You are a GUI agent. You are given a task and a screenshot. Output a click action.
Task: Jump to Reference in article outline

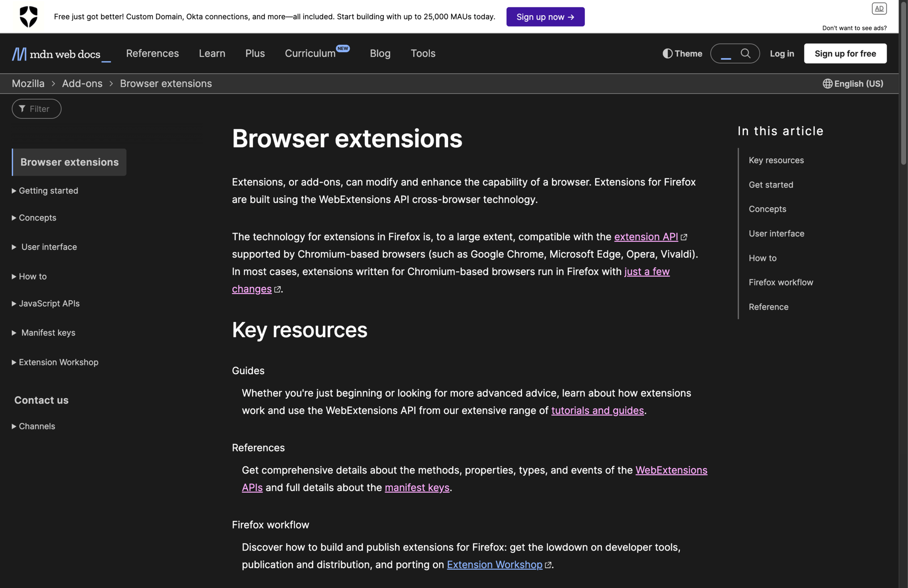(x=769, y=307)
